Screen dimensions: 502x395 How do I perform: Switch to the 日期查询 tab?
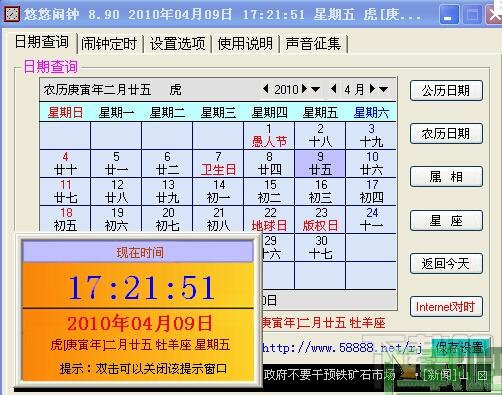(42, 42)
